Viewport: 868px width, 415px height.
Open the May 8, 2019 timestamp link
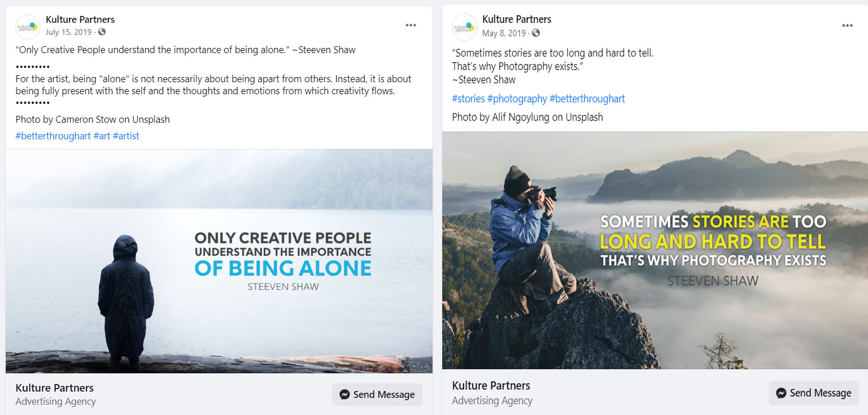coord(504,33)
